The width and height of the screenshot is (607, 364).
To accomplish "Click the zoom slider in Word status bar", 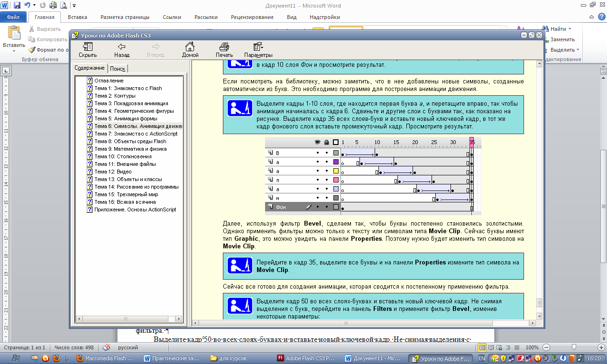I will click(574, 347).
